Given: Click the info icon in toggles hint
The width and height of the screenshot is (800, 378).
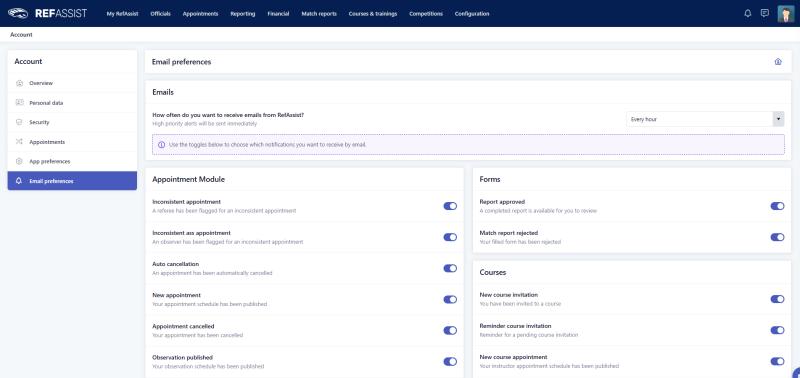Looking at the screenshot, I should point(161,144).
